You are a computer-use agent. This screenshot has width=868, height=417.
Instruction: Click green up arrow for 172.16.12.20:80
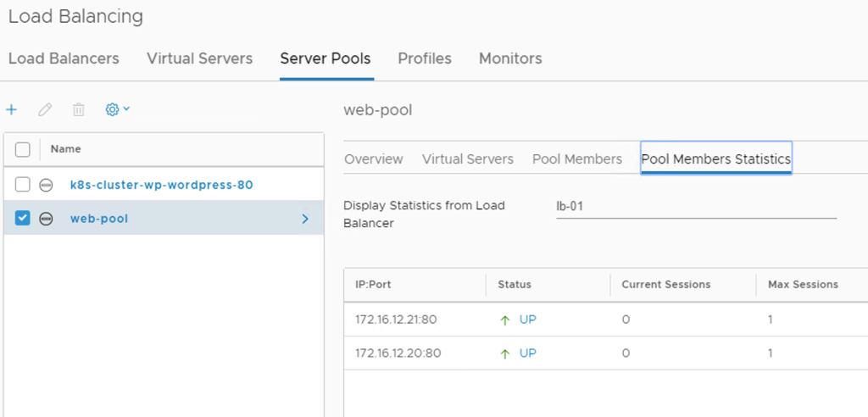coord(505,353)
